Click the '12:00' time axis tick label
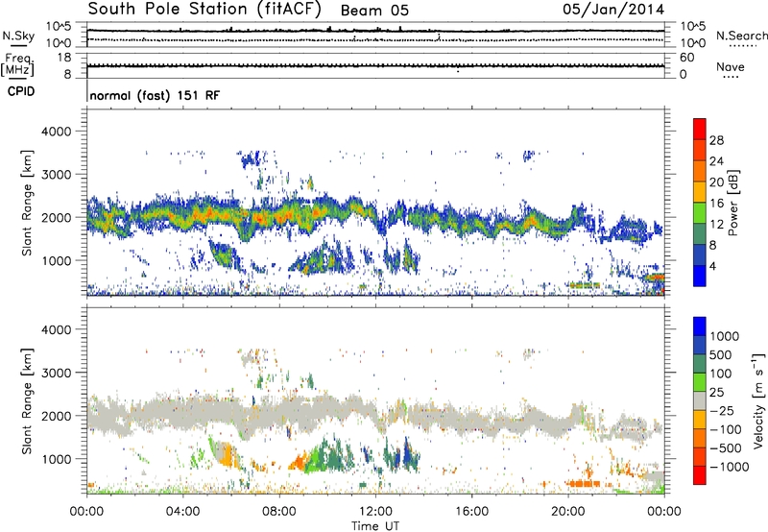The height and width of the screenshot is (532, 768). pyautogui.click(x=375, y=512)
